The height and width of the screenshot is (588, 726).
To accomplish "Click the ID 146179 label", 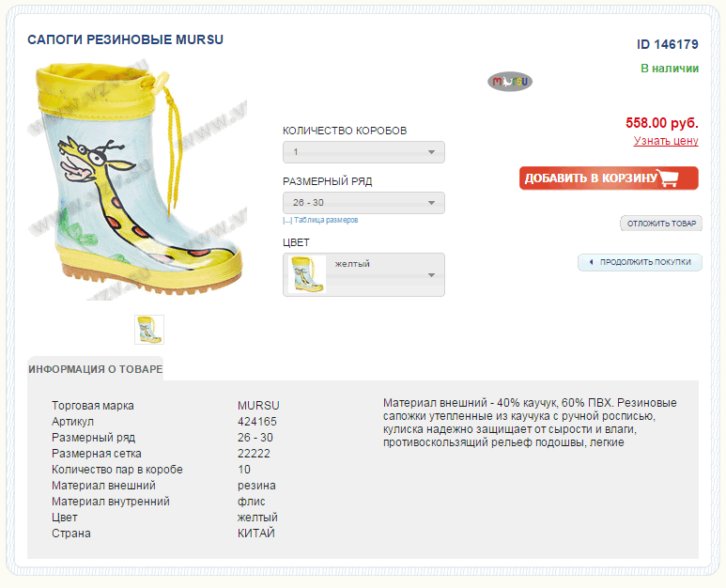I will (667, 44).
